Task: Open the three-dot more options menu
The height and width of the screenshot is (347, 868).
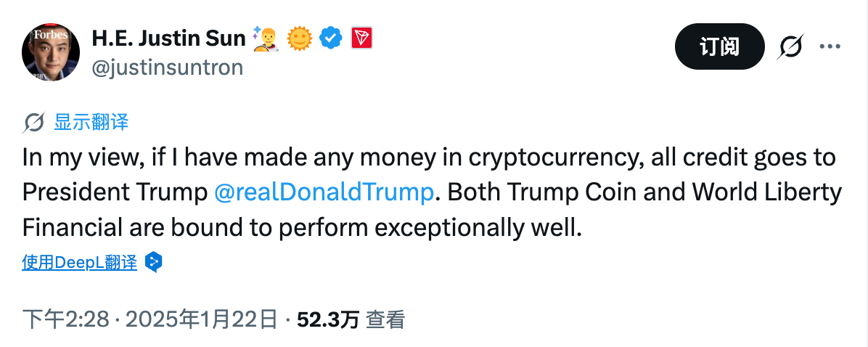Action: pyautogui.click(x=830, y=46)
